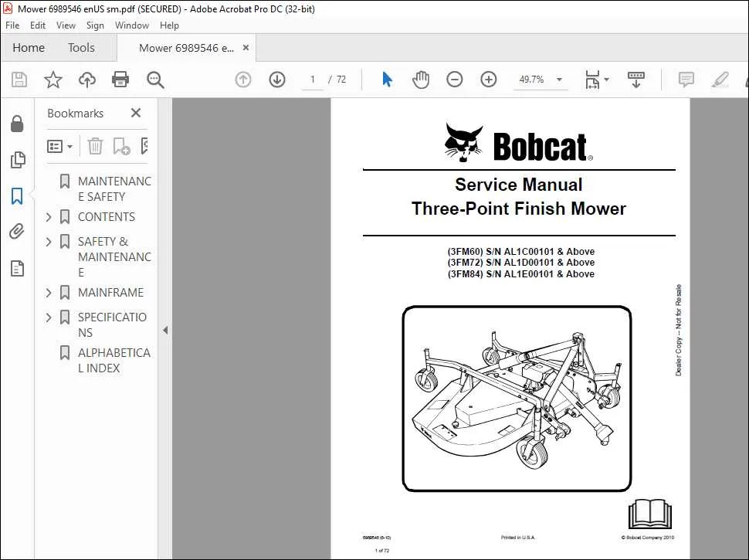The image size is (749, 560).
Task: Click the read mode scrolling icon
Action: pos(635,80)
